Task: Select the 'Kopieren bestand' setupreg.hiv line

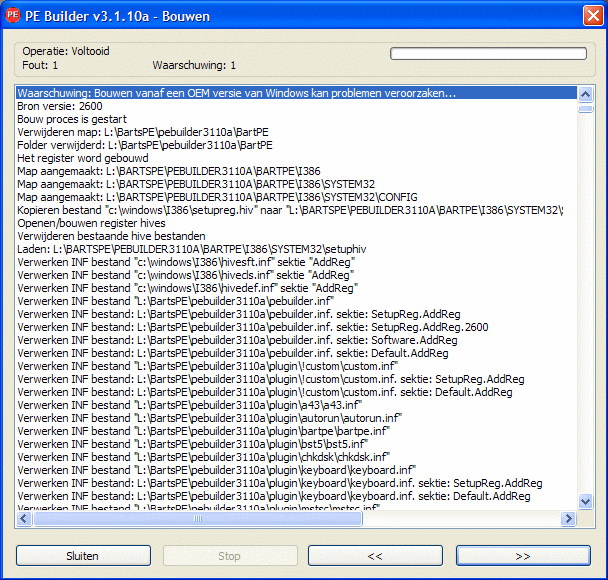Action: click(297, 210)
